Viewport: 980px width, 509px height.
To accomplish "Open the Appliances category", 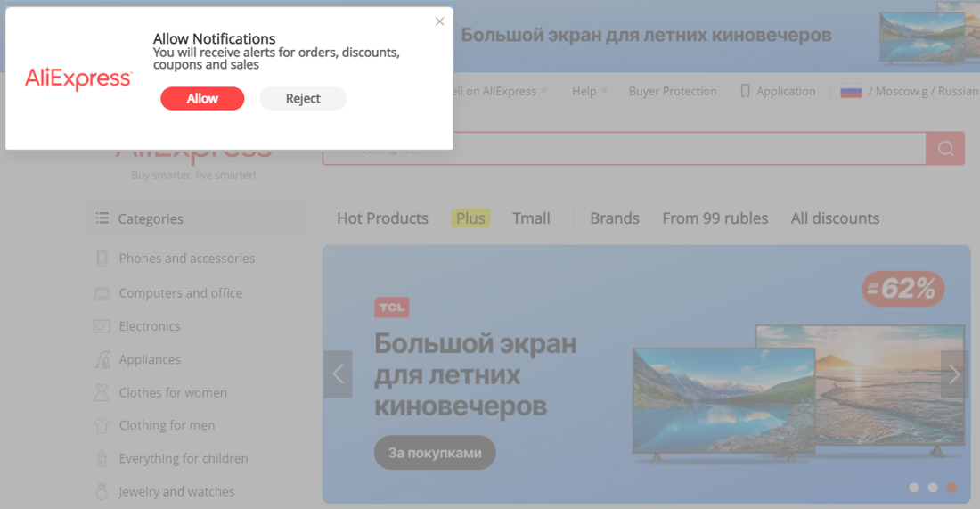I will [x=150, y=359].
